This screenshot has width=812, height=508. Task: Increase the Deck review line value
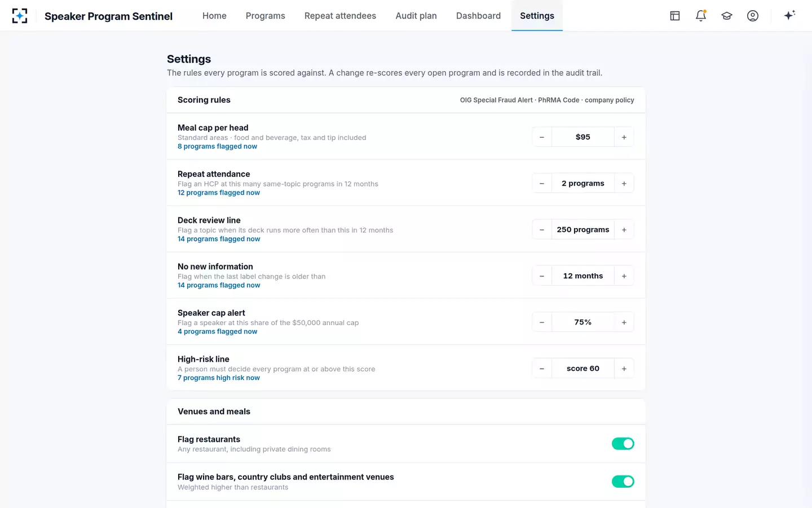[624, 230]
